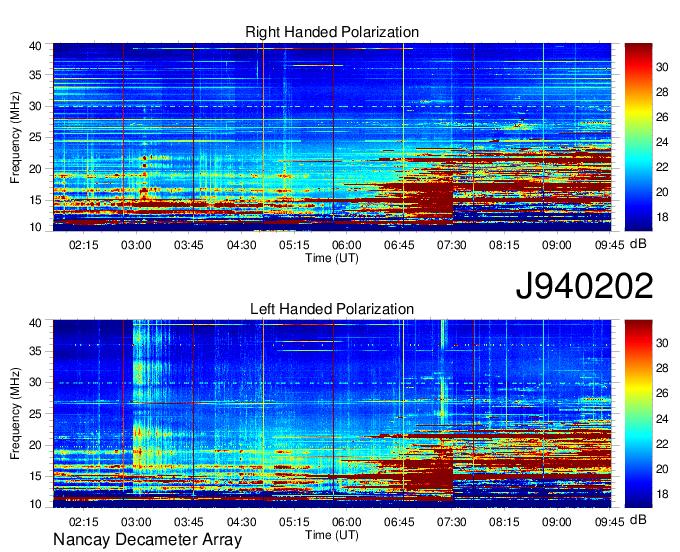Click frequency tick "15" on Right Handed plot
The width and height of the screenshot is (680, 552).
35,200
